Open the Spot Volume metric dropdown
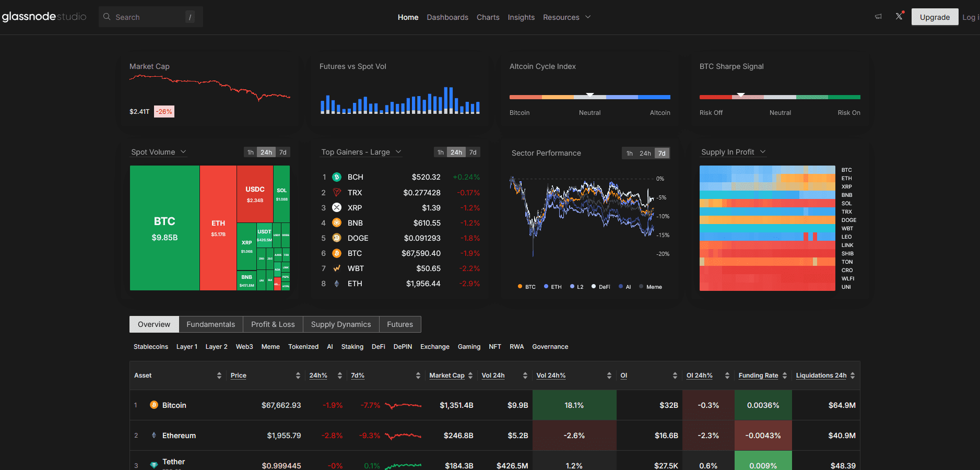 pyautogui.click(x=184, y=151)
